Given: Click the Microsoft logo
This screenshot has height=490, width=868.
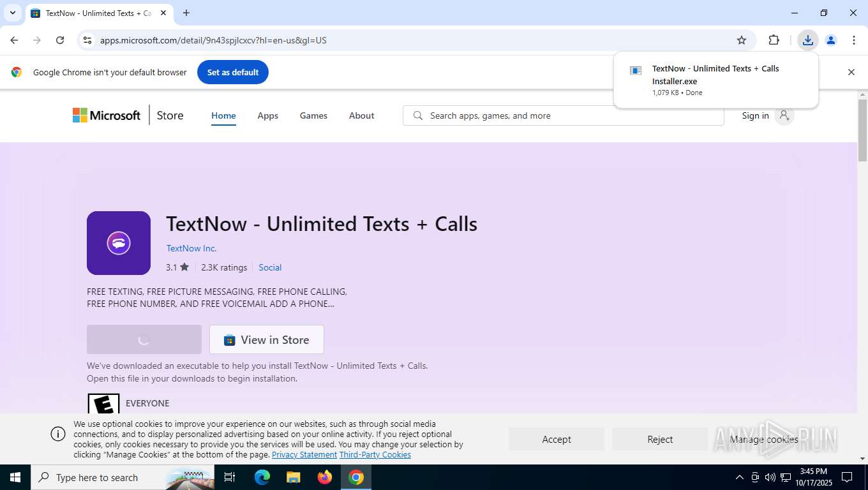Looking at the screenshot, I should click(107, 115).
